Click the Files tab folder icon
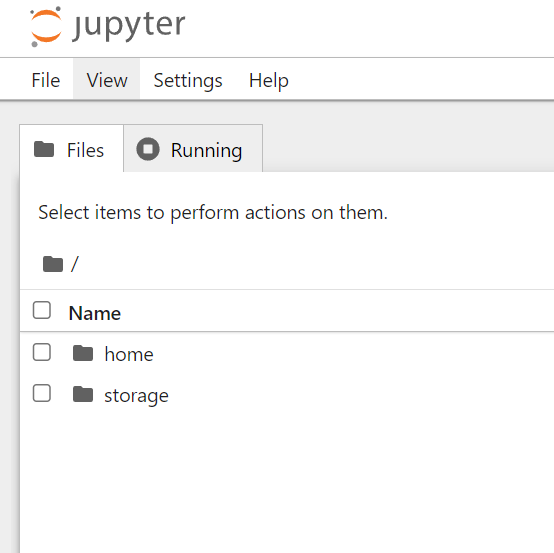Screen dimensions: 554x553 44,149
